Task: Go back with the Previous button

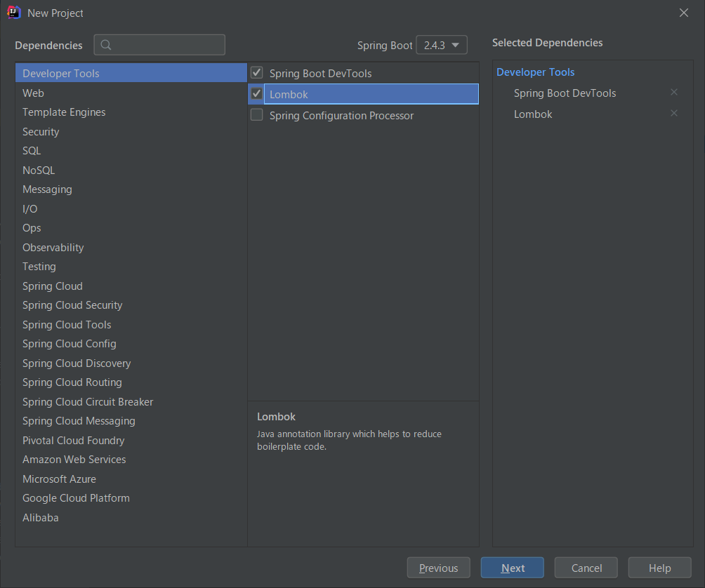Action: [x=439, y=568]
